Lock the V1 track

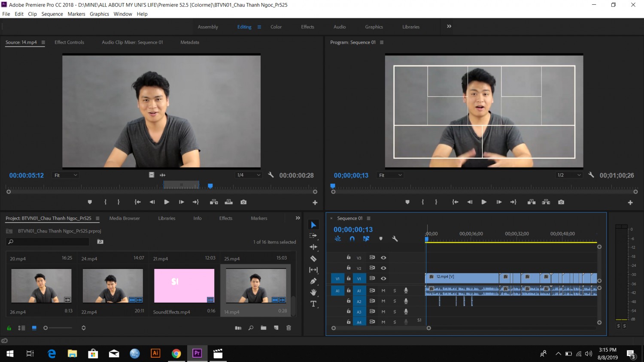(349, 278)
